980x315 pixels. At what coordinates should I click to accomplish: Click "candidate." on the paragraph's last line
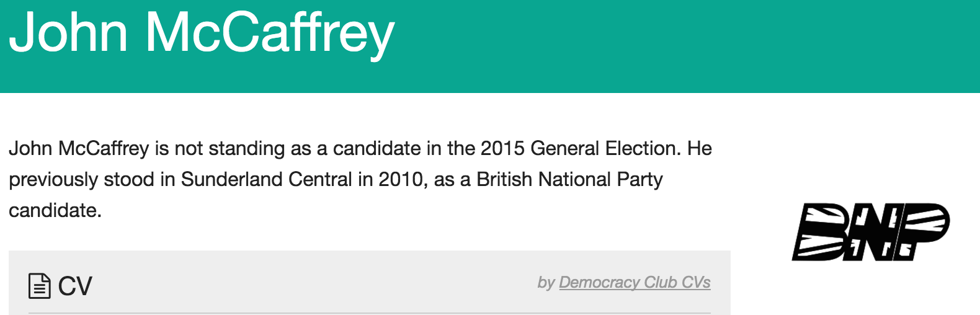tap(55, 210)
